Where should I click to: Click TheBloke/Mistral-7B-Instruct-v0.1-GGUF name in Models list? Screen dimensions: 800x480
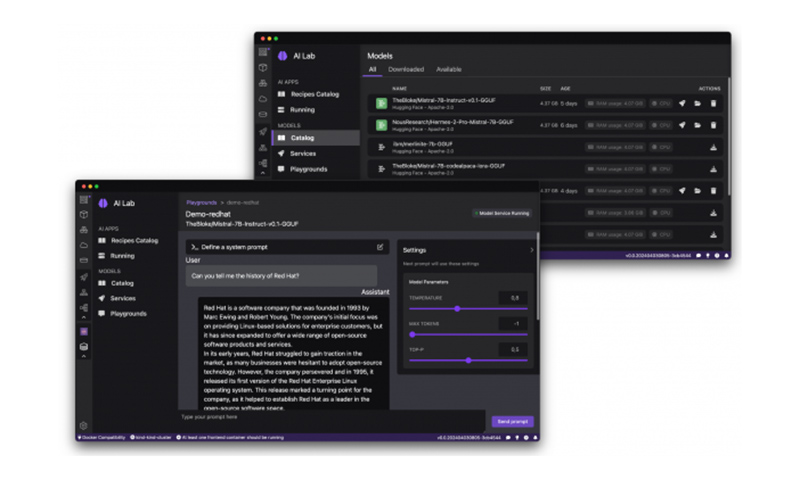(x=443, y=100)
